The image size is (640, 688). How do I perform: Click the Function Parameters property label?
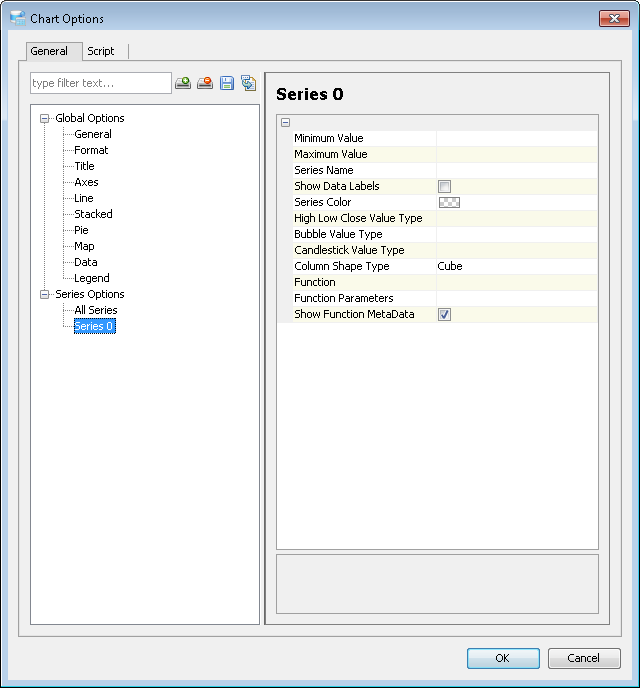(344, 298)
